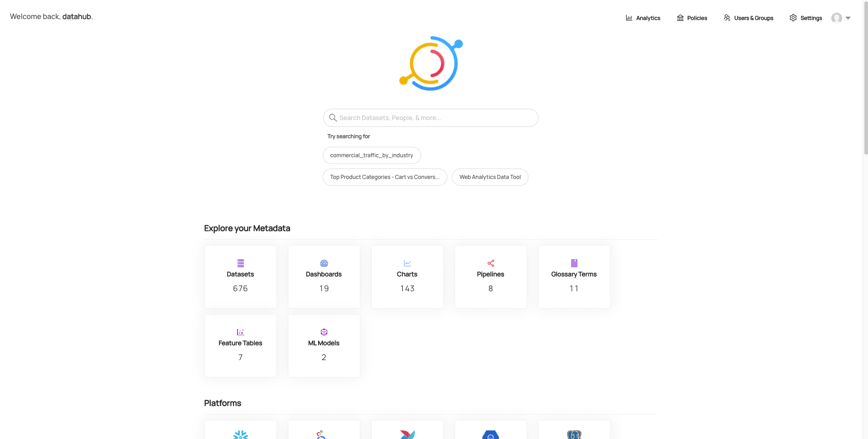The height and width of the screenshot is (439, 868).
Task: Click the Pipelines count 8
Action: [490, 289]
